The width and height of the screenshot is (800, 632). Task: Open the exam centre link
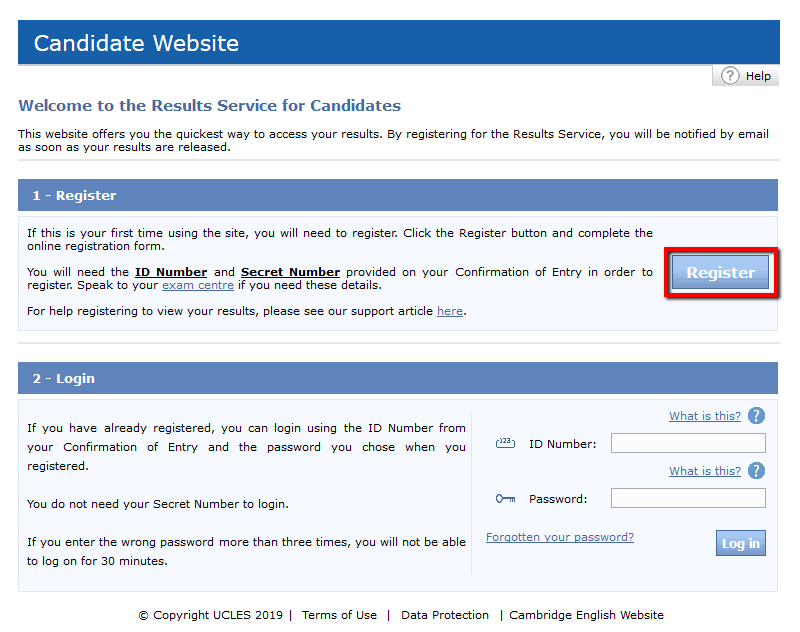pos(198,285)
